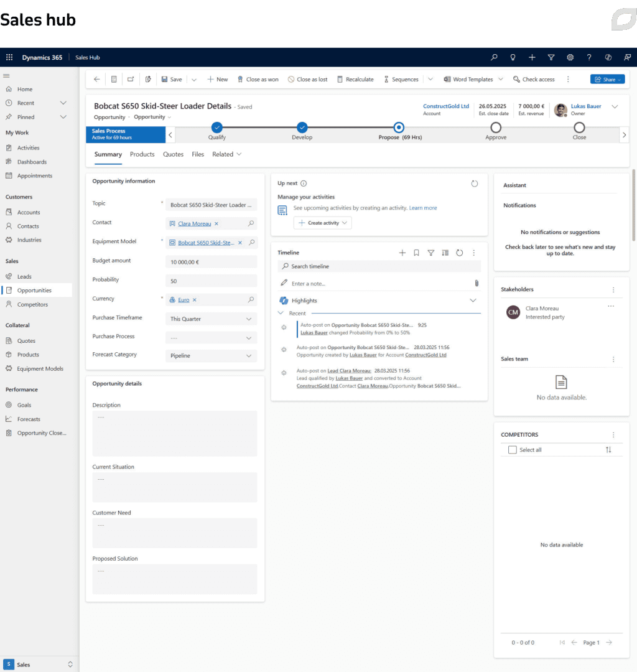
Task: Open the Create activity dropdown
Action: (323, 223)
